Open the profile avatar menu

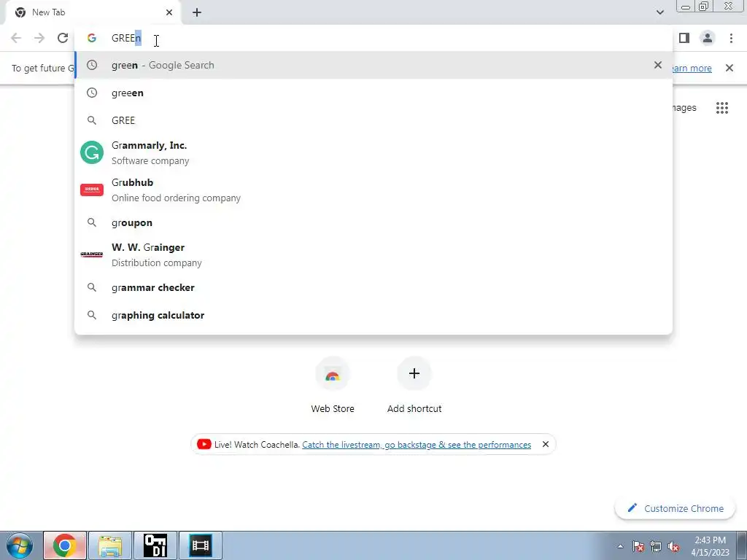click(708, 38)
